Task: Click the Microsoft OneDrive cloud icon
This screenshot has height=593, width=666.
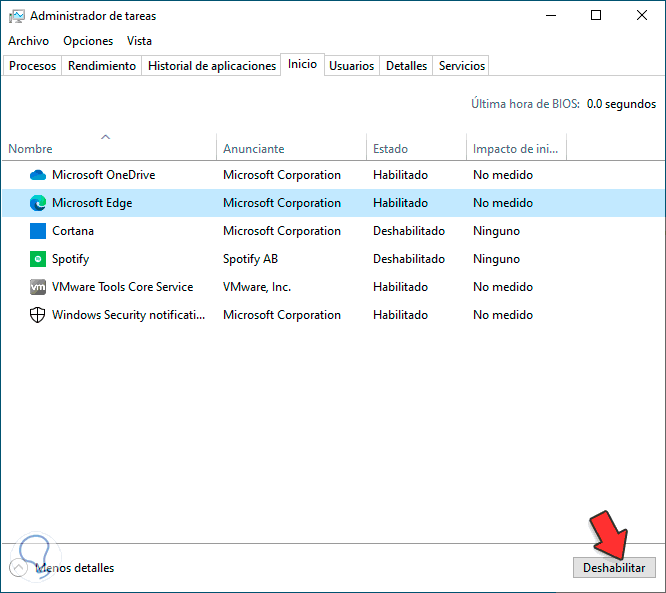Action: click(38, 175)
